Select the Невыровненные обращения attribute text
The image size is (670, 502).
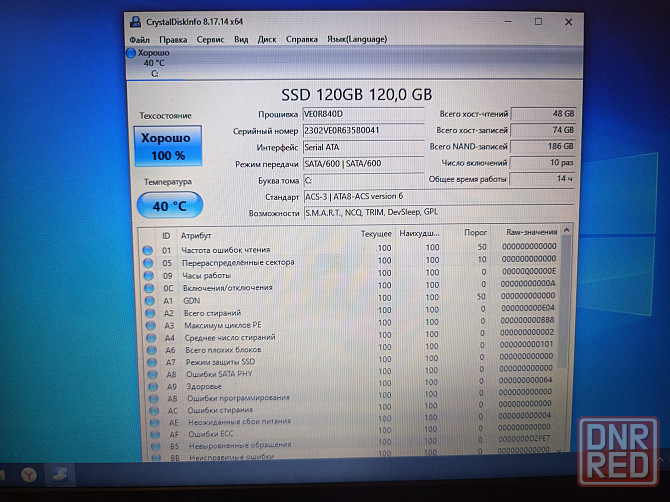(240, 445)
